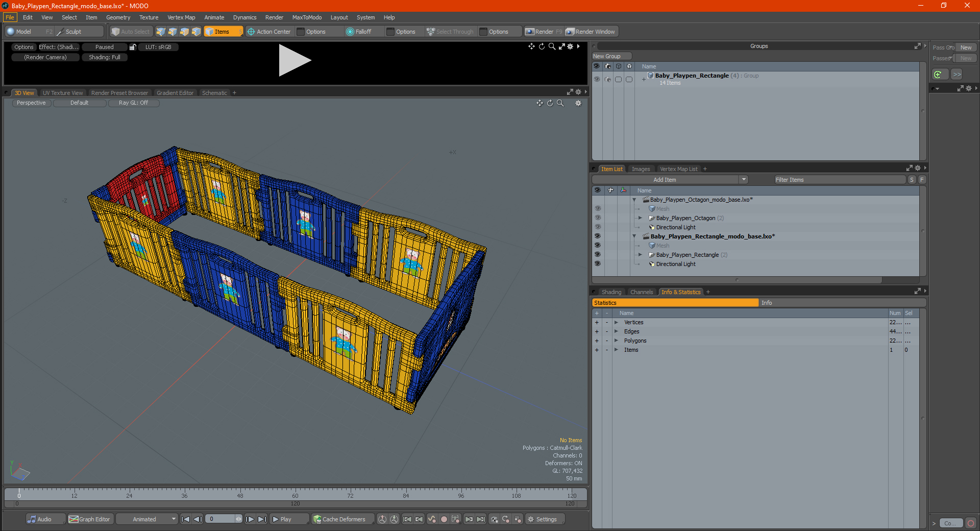This screenshot has height=531, width=980.
Task: Select Vertices selection mode cube icon
Action: (161, 32)
